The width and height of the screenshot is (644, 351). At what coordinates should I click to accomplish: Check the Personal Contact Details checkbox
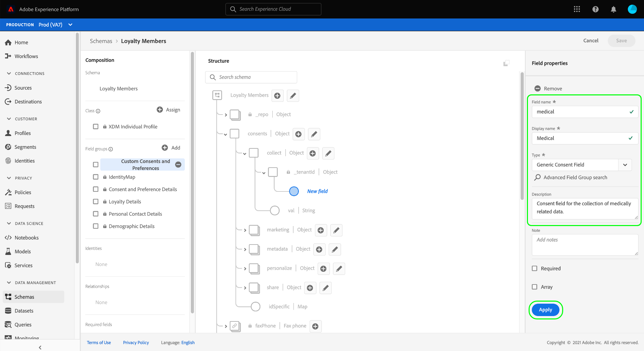96,214
